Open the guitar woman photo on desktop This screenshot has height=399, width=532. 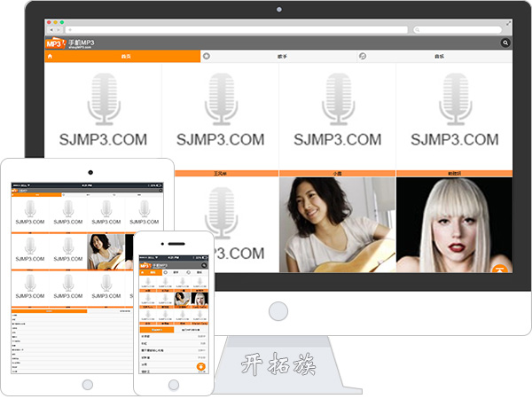point(337,224)
